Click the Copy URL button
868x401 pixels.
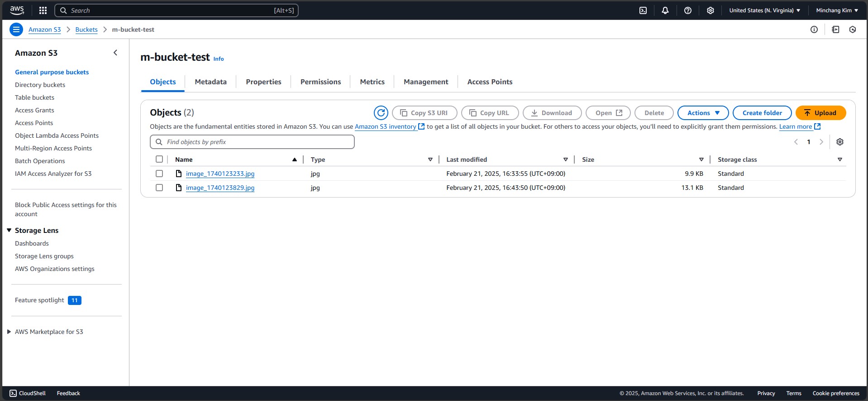point(490,113)
